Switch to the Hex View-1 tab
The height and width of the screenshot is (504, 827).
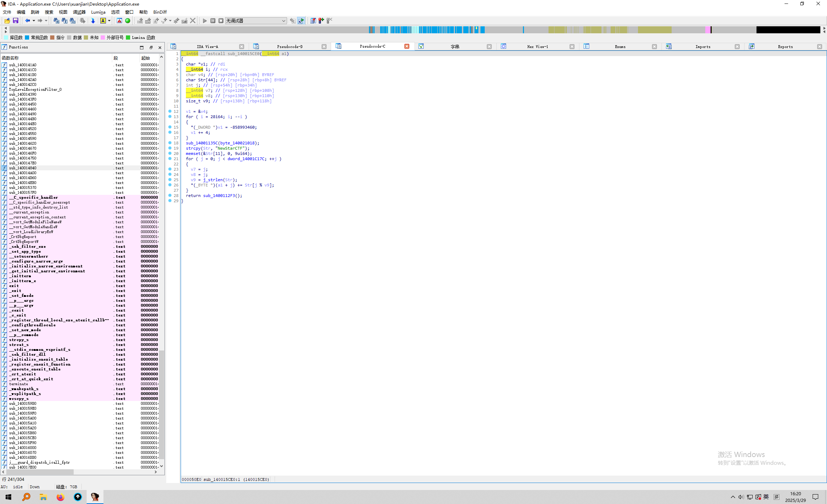tap(537, 47)
